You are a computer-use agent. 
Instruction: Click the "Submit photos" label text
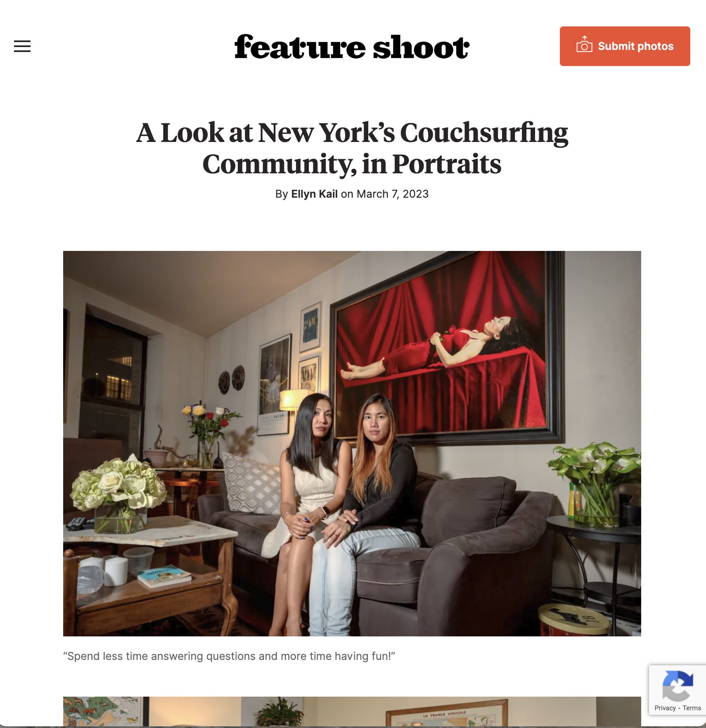point(636,46)
